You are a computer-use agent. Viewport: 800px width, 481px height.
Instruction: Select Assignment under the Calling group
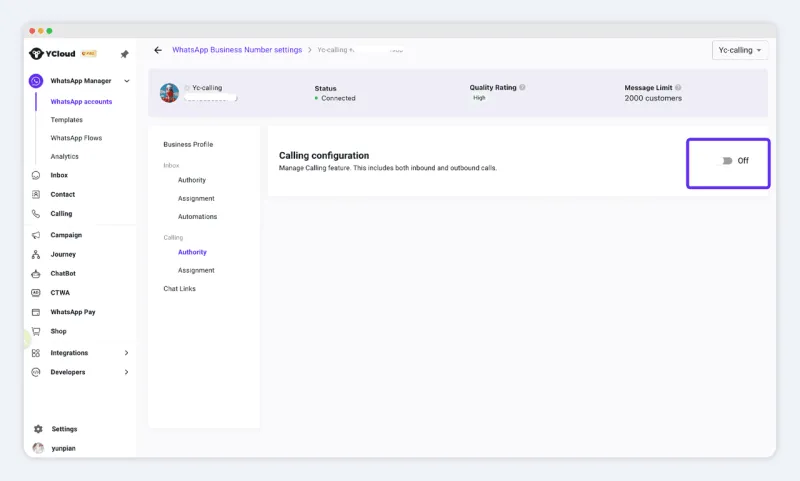[196, 270]
